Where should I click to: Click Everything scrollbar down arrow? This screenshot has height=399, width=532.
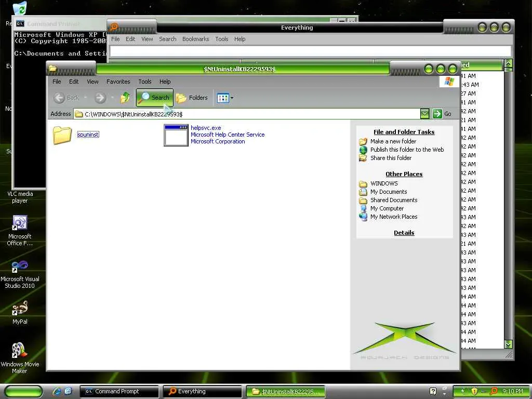(508, 344)
